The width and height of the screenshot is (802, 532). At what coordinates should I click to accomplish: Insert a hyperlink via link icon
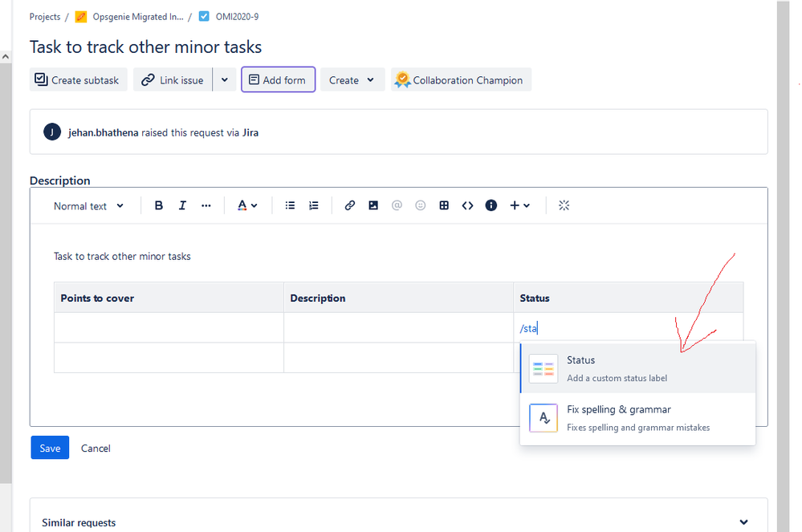349,205
